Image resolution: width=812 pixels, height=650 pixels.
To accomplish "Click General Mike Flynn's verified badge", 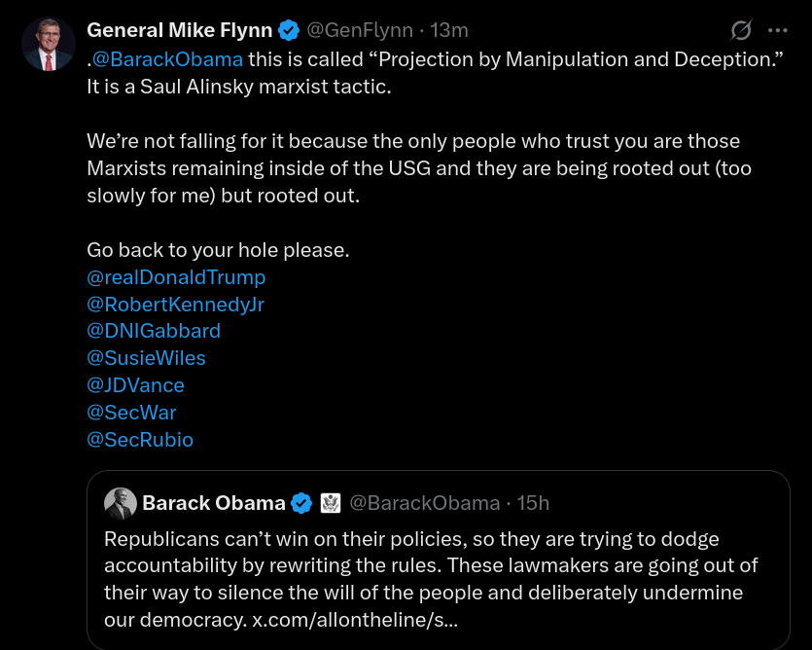I will (289, 31).
